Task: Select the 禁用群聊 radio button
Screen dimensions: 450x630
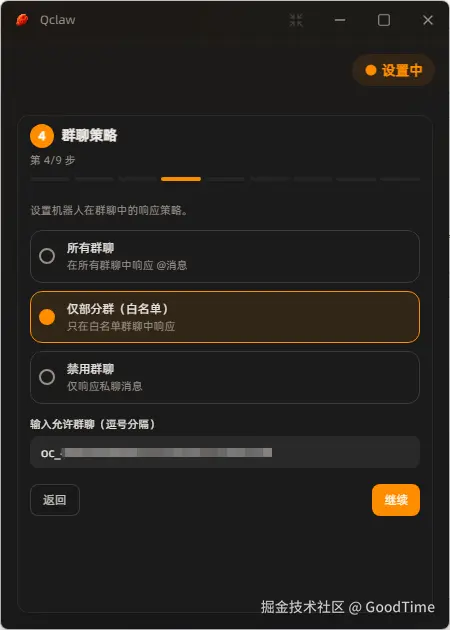Action: point(47,377)
